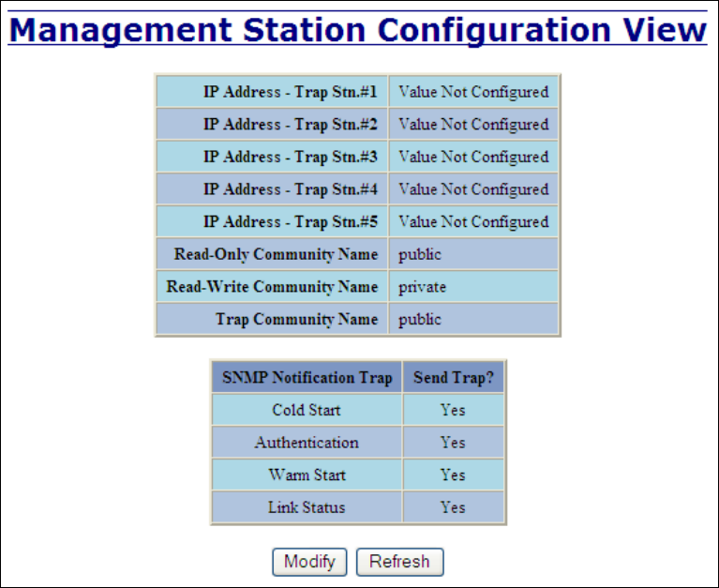Screen dimensions: 719x588
Task: Click the Read-Write community value 'private'
Action: 422,287
